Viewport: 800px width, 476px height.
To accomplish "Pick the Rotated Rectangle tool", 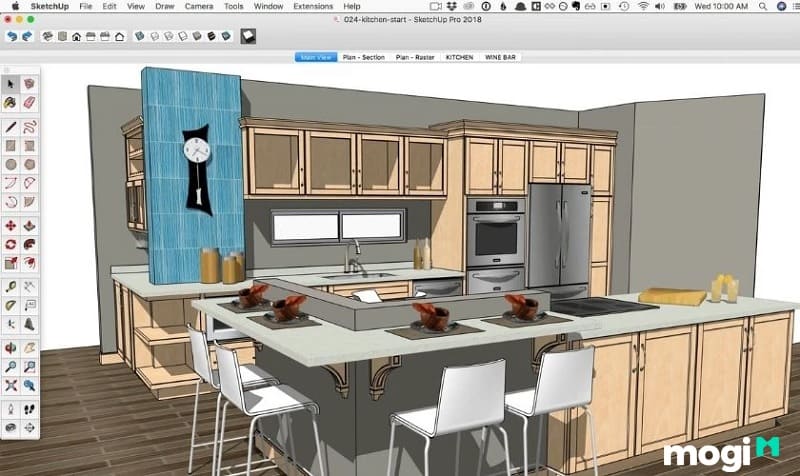I will coord(30,145).
